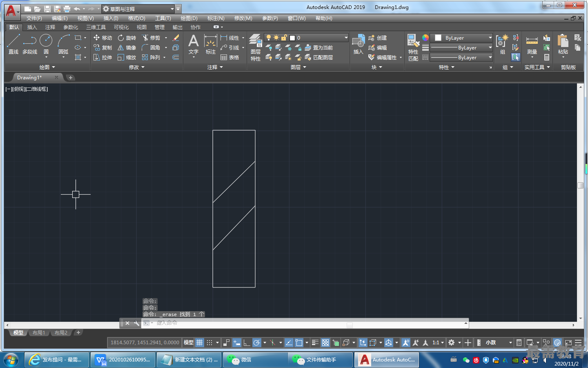Open the 标注(N) menu
This screenshot has width=588, height=368.
(216, 18)
